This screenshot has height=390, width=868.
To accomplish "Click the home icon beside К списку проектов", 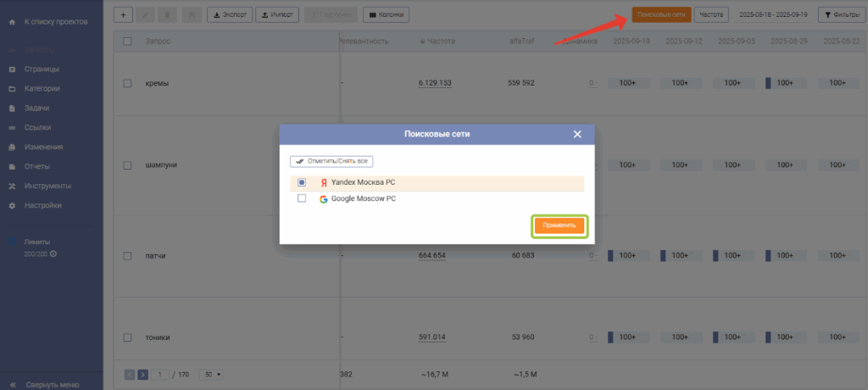I will point(12,21).
